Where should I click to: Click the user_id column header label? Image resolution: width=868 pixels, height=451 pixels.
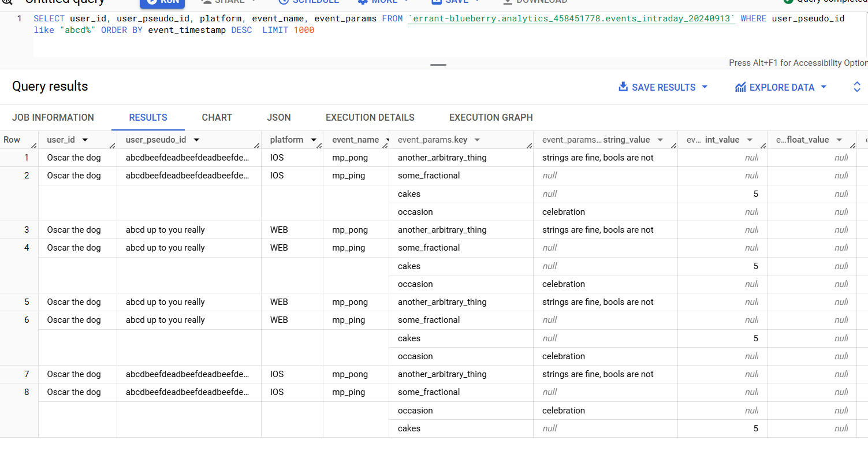(61, 140)
